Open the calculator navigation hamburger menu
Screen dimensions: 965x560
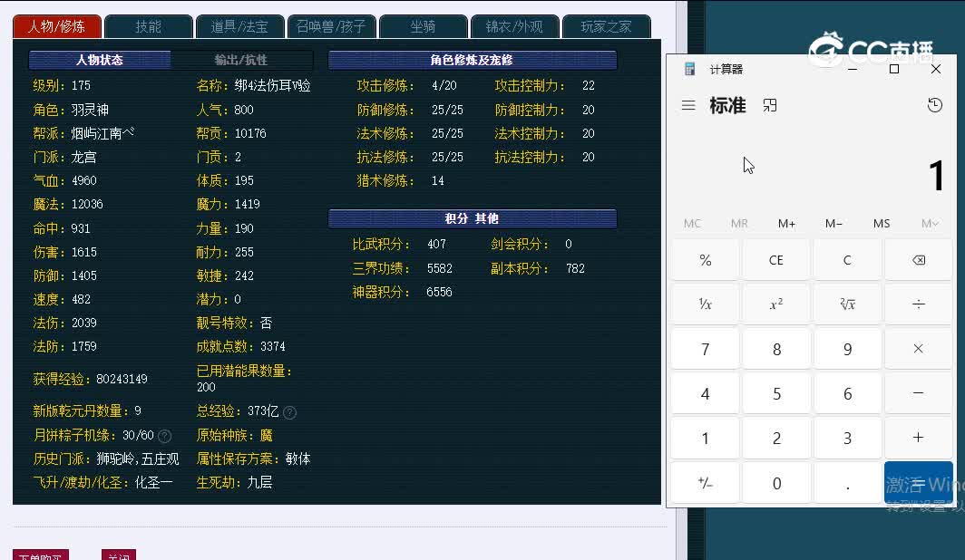pos(688,105)
